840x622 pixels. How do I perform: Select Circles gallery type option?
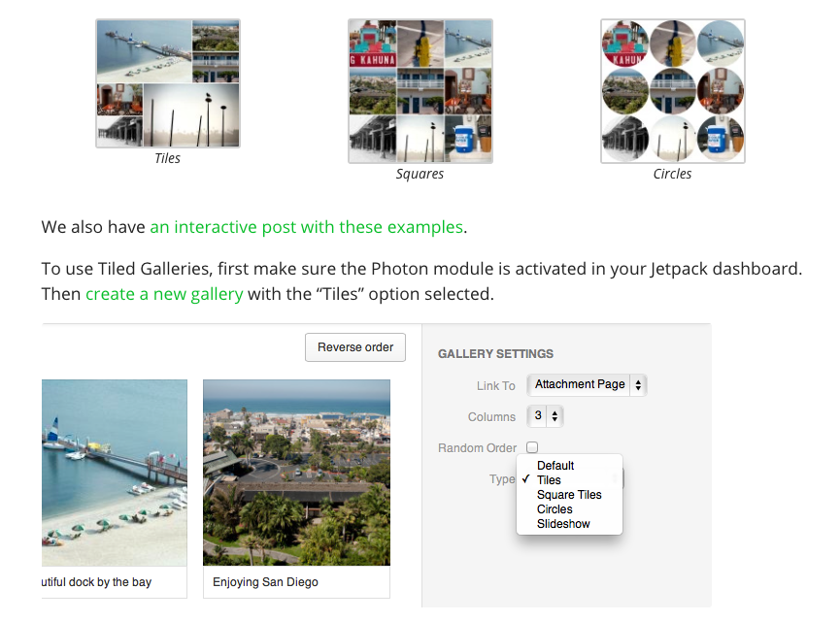tap(554, 509)
